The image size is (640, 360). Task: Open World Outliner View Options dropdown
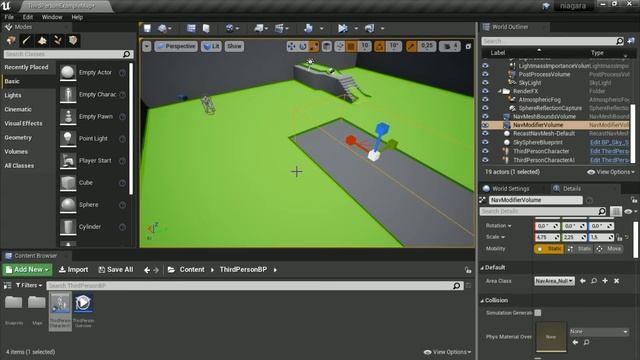611,172
